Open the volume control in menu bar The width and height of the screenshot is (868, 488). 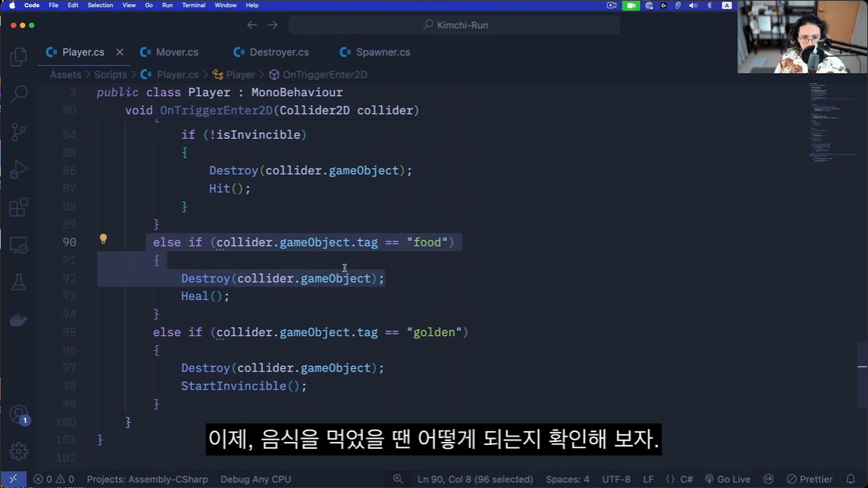(693, 5)
